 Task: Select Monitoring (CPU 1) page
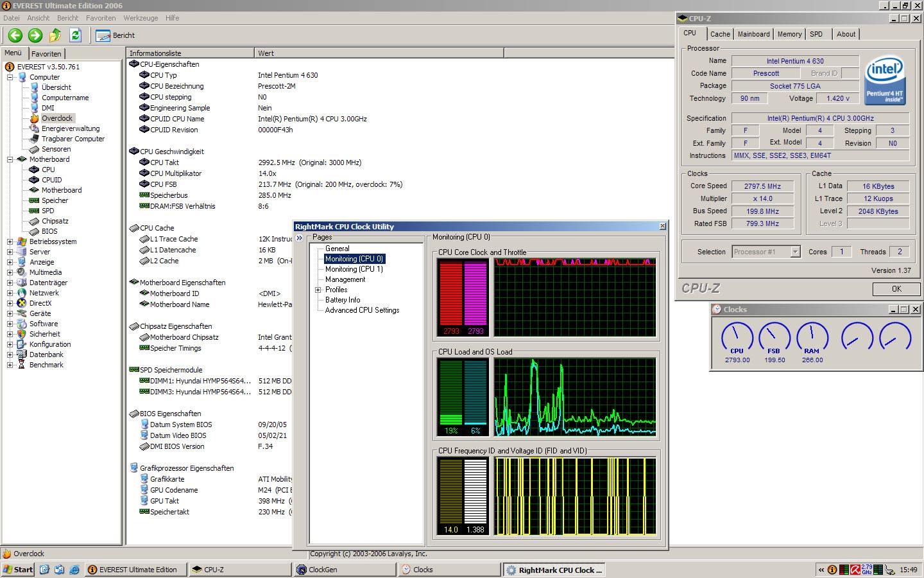(x=354, y=269)
